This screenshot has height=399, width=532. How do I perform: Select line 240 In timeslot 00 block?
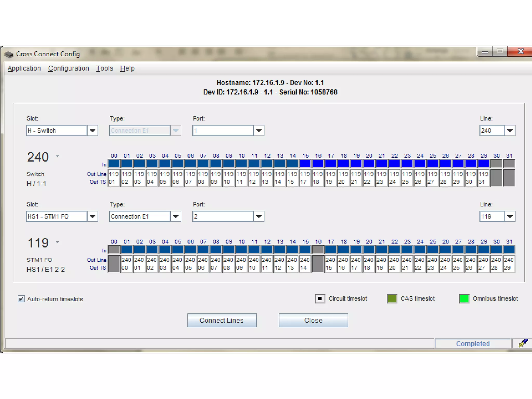(x=114, y=164)
